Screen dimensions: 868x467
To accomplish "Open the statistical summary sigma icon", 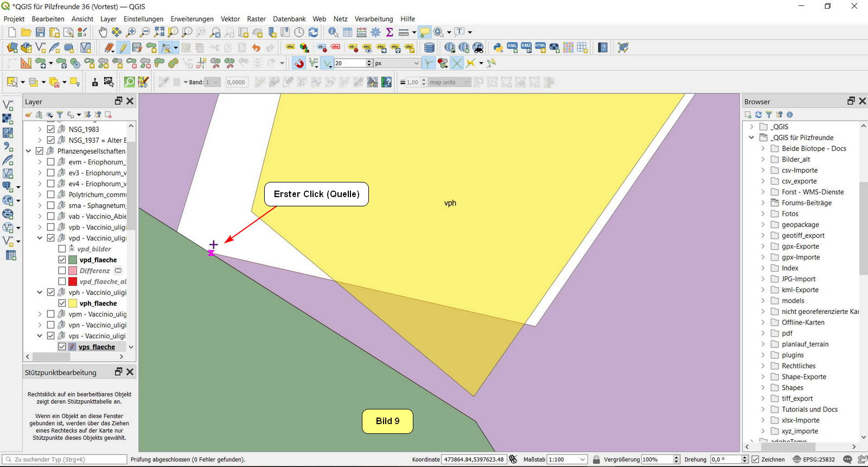I will [390, 33].
